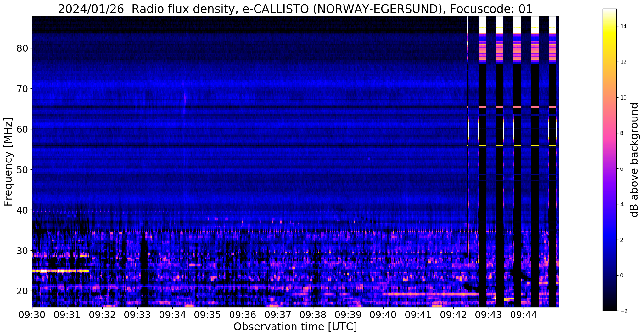Click the colorbar tick value 12
Viewport: 644px width, 336px height.
623,62
